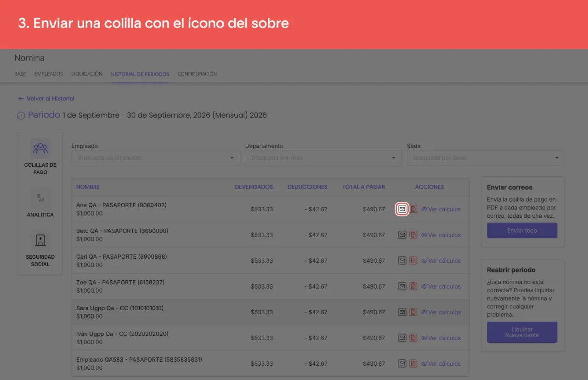Open PDF icon for Zoe QA
Screen dimensions: 588x380
[x=413, y=286]
